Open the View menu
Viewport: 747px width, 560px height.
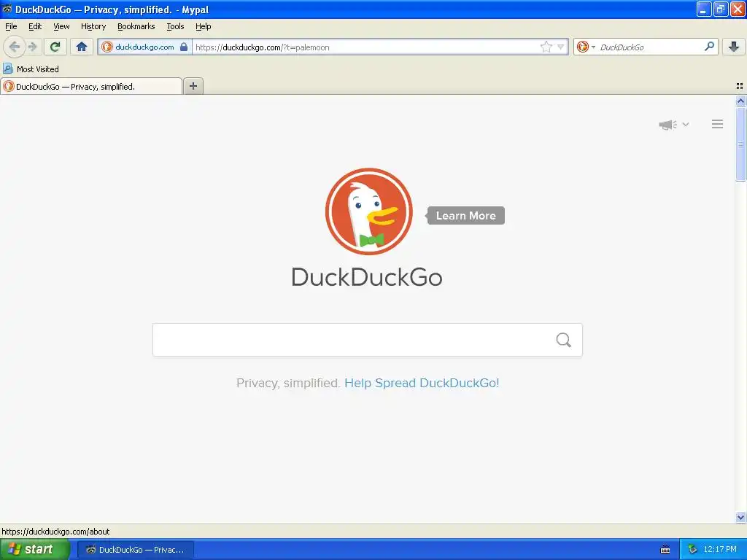click(x=61, y=26)
